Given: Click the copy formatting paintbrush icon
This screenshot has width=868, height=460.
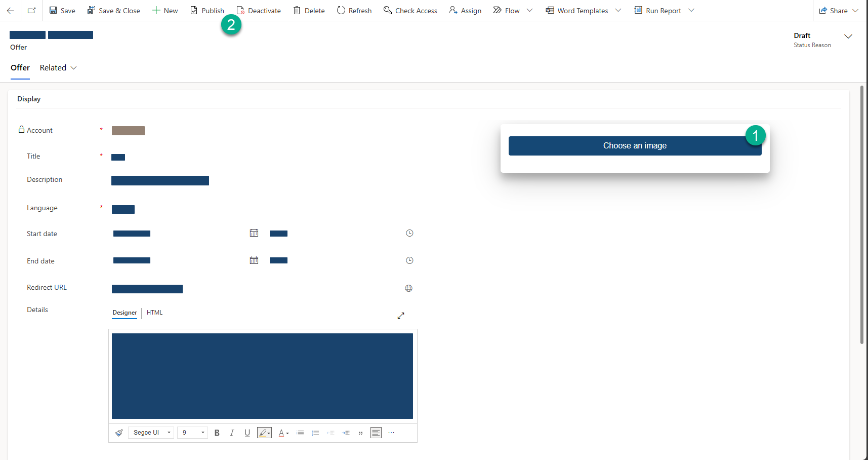Looking at the screenshot, I should [x=119, y=433].
